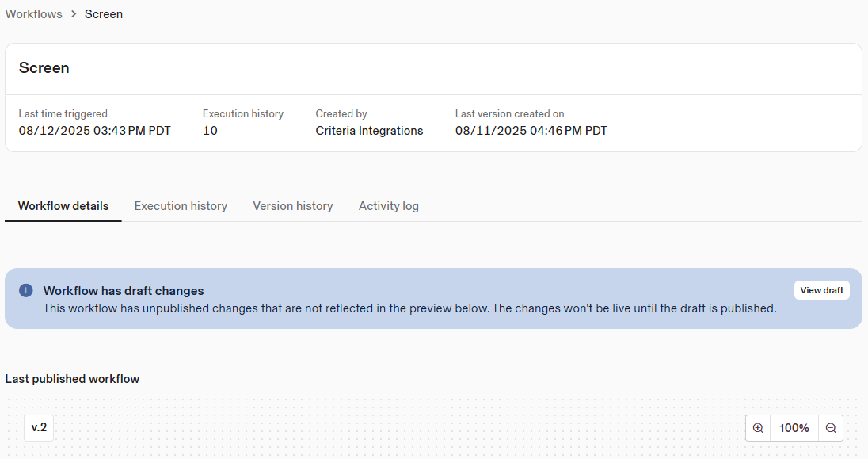
Task: Switch to the Execution history tab
Action: coord(181,206)
